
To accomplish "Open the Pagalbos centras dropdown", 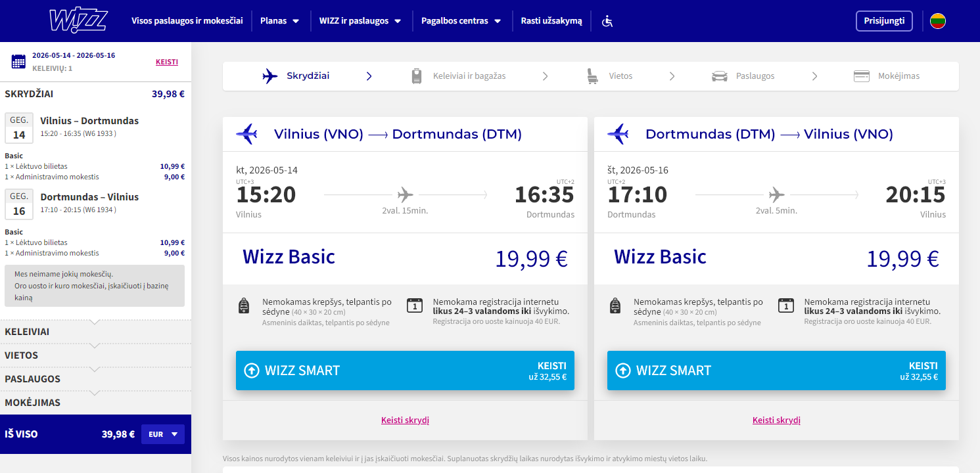I will click(462, 21).
